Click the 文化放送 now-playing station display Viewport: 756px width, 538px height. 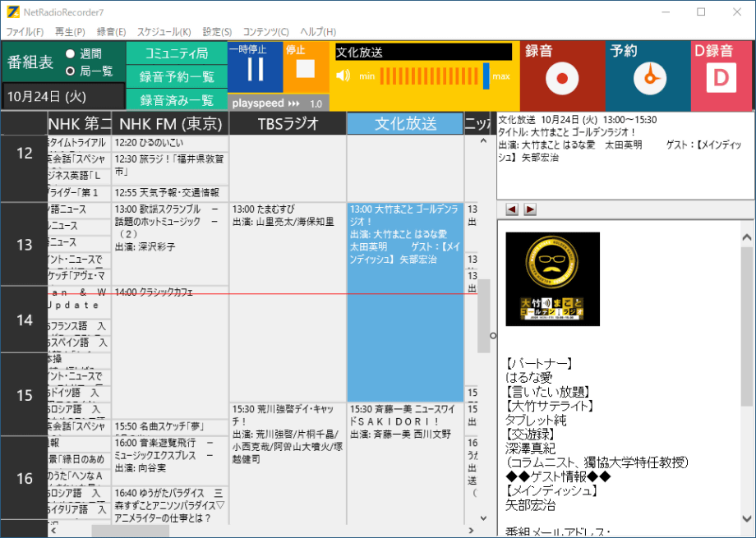coord(423,52)
